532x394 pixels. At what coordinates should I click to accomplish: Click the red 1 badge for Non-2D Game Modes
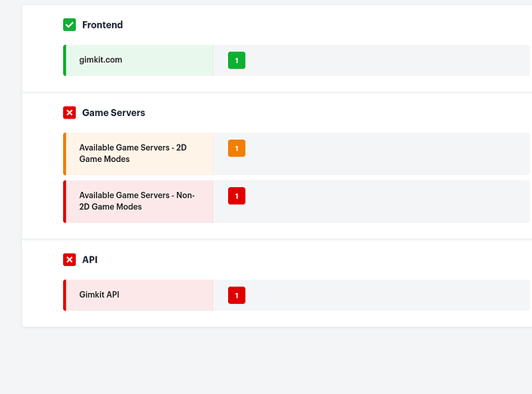(236, 196)
